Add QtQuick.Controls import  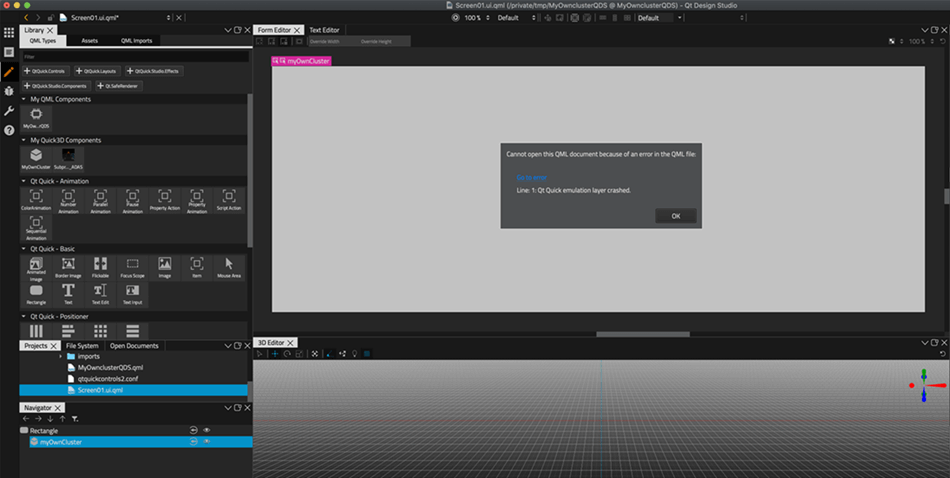click(x=46, y=71)
